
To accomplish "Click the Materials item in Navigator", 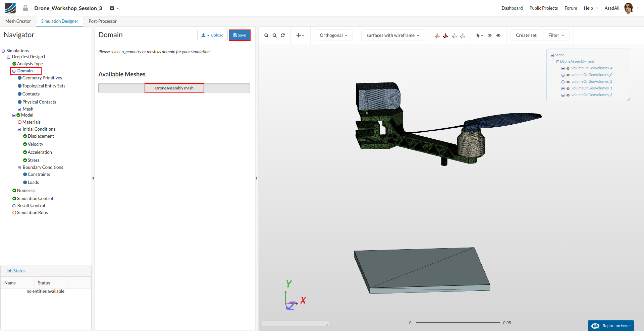I will tap(31, 122).
